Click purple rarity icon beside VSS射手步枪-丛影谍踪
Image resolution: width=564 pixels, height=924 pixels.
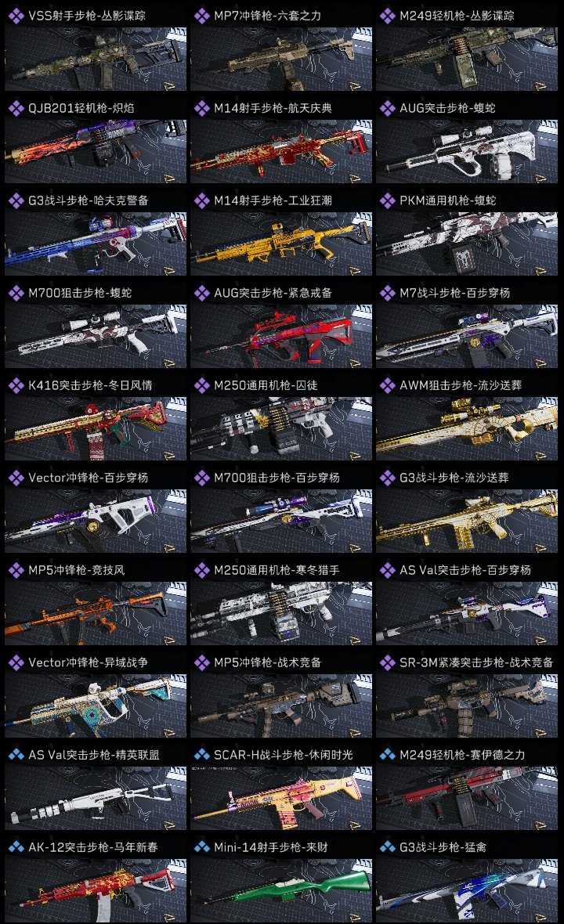click(x=16, y=16)
